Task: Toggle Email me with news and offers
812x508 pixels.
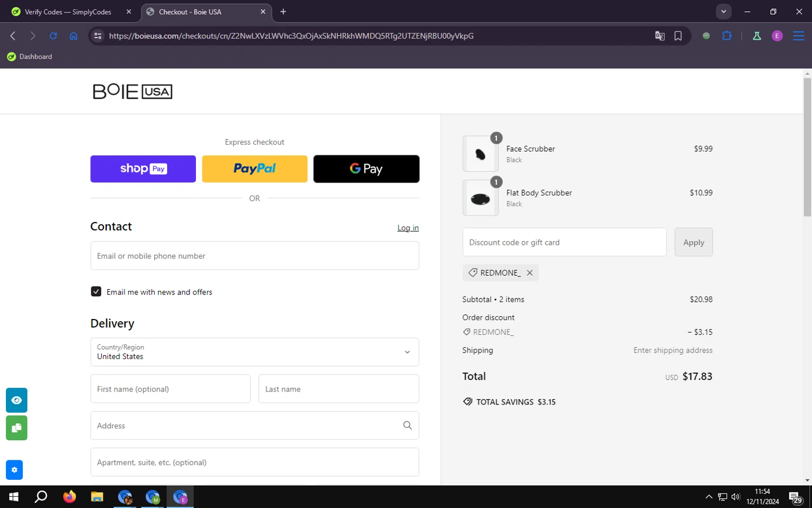Action: coord(96,291)
